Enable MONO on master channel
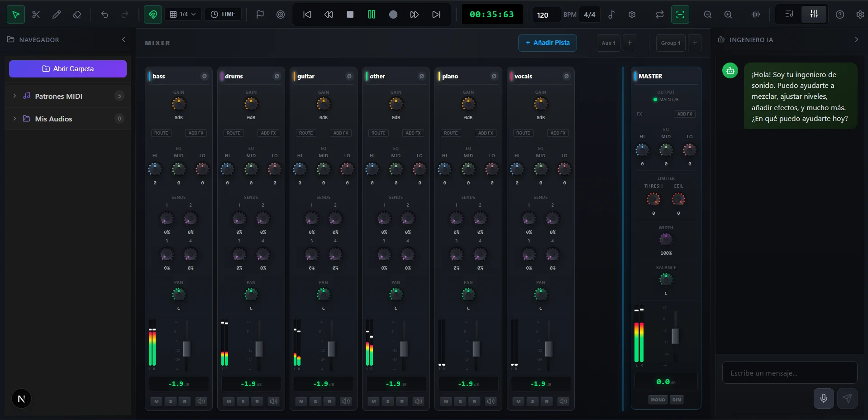868x420 pixels. [658, 400]
